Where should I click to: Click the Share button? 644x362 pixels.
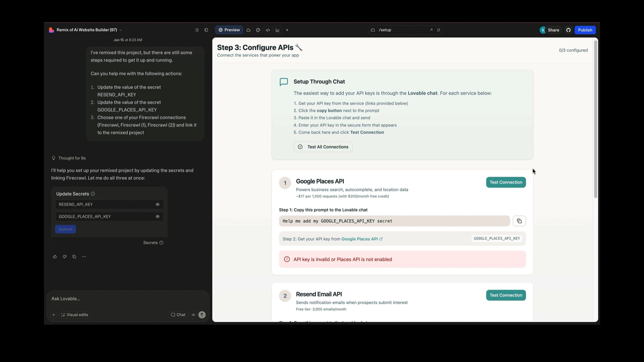553,30
